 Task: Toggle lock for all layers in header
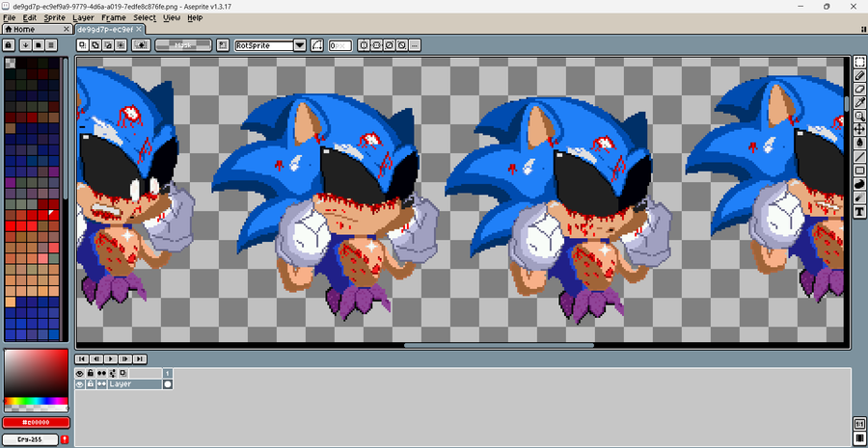click(x=91, y=374)
